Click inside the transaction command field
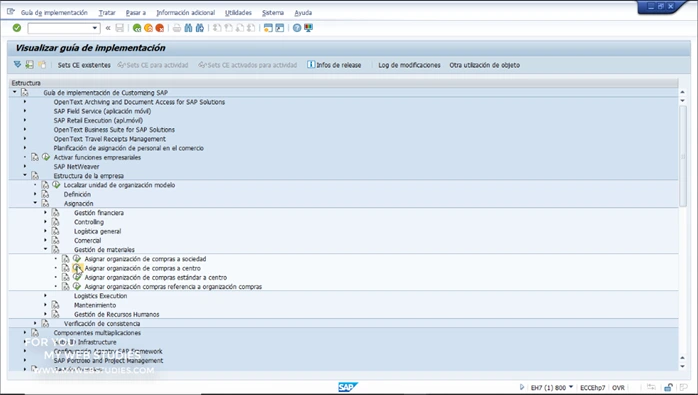698x395 pixels. [60, 28]
